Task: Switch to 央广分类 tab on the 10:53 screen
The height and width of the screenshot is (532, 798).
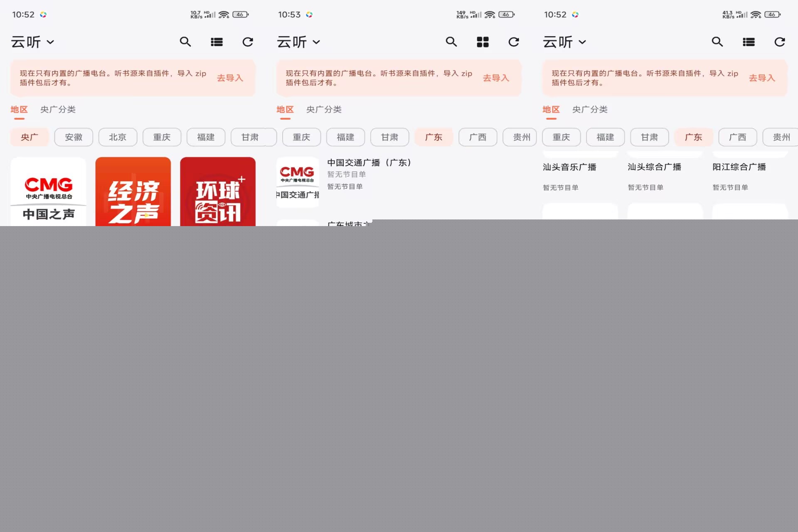Action: tap(324, 110)
